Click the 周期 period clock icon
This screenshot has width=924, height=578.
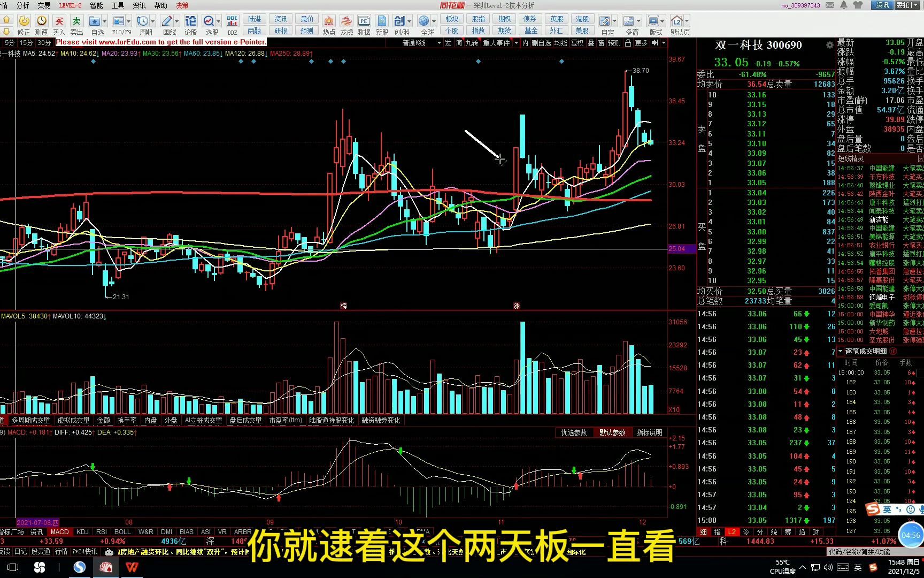click(142, 21)
